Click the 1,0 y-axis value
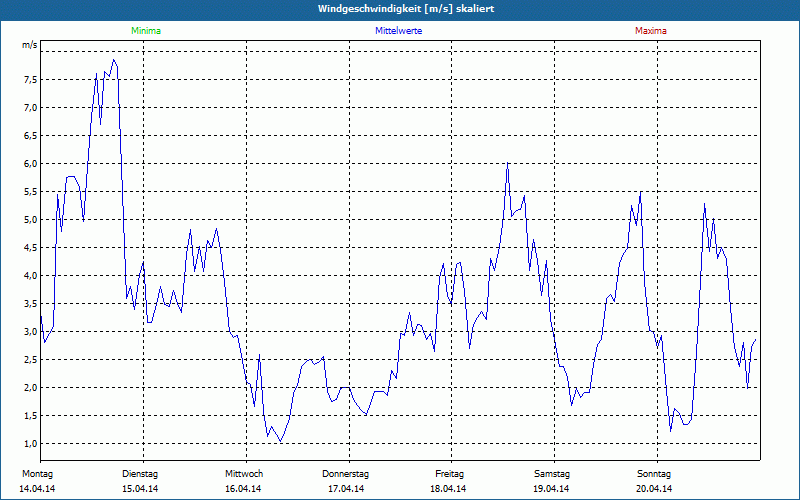 coord(30,444)
